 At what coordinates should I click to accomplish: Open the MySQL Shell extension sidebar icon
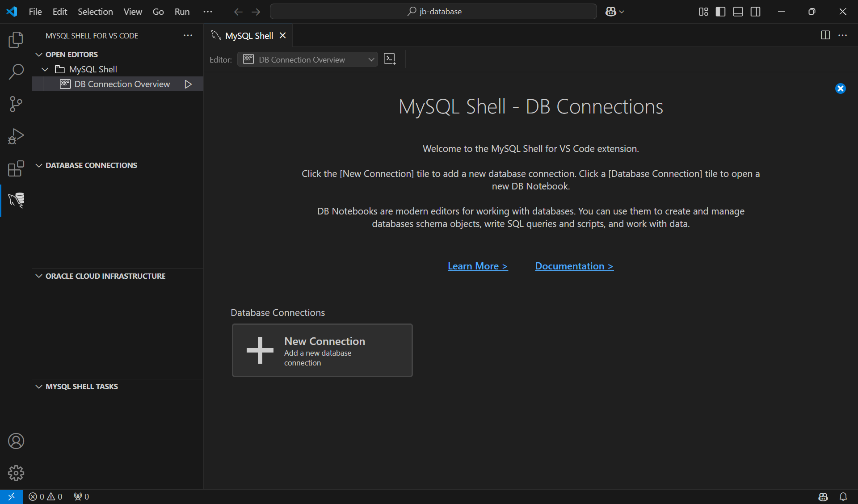(x=16, y=200)
